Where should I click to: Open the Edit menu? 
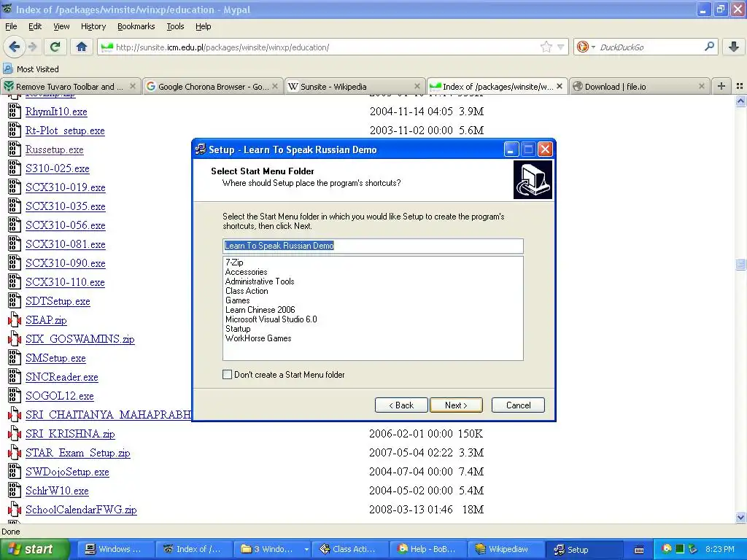35,26
